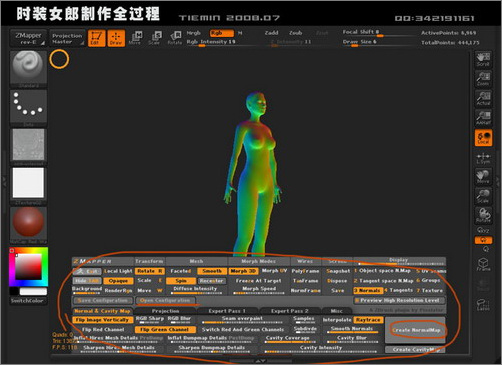Image resolution: width=502 pixels, height=365 pixels.
Task: Click the Actual size icon
Action: click(483, 98)
